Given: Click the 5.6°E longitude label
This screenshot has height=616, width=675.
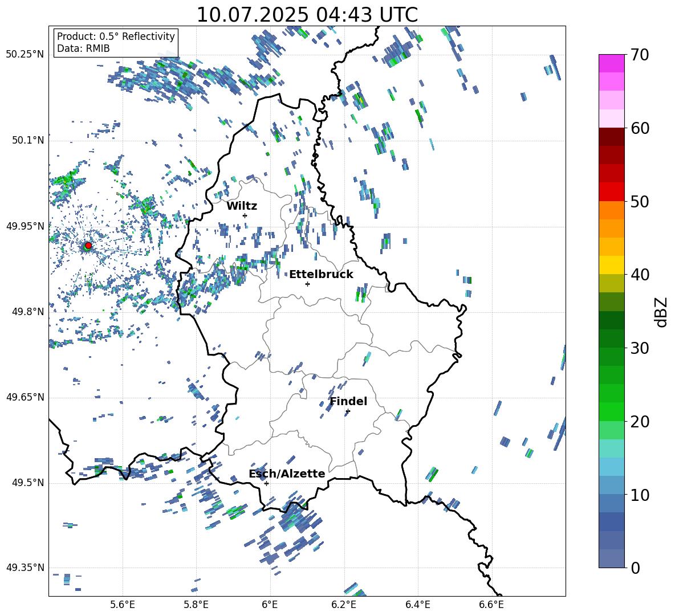Looking at the screenshot, I should (122, 605).
